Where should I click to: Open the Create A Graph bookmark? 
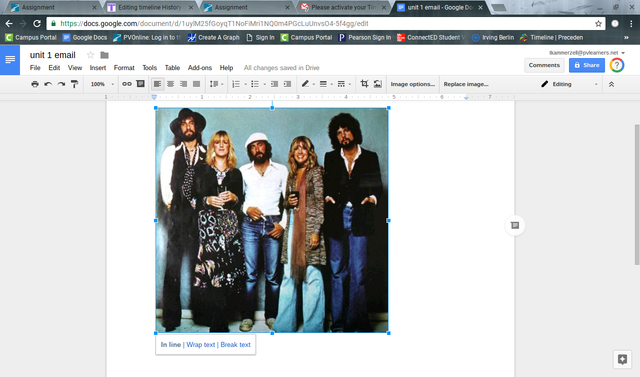pyautogui.click(x=213, y=38)
